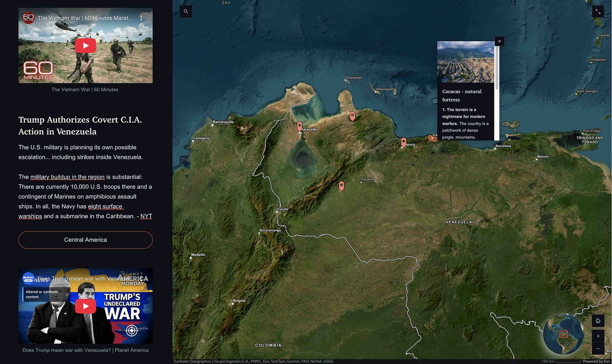
Task: Click the Papelón label
Action: 367,180
